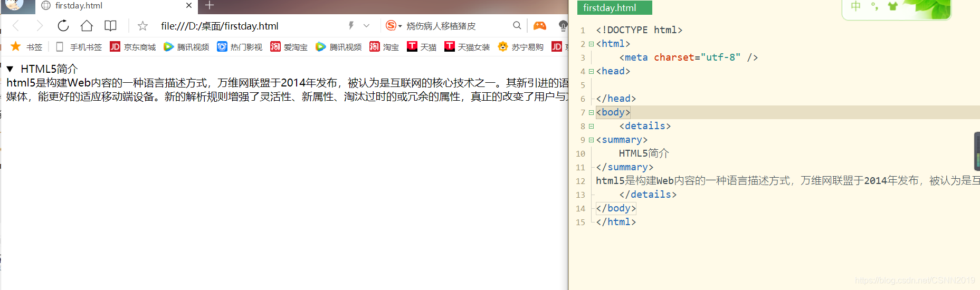Open the 爱淘宝 bookmark
The image size is (980, 290).
pos(289,47)
